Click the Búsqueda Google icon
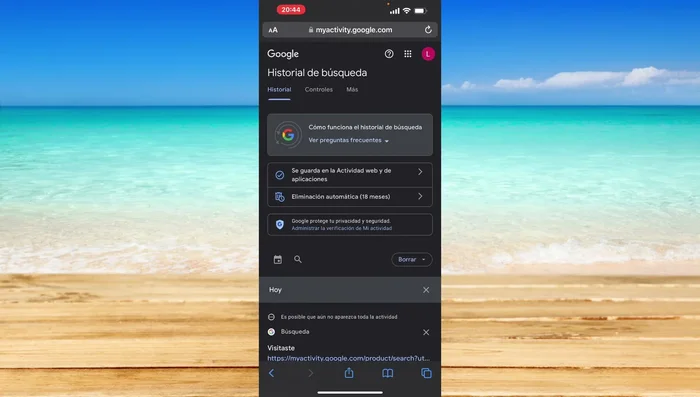Image resolution: width=700 pixels, height=397 pixels. click(271, 332)
